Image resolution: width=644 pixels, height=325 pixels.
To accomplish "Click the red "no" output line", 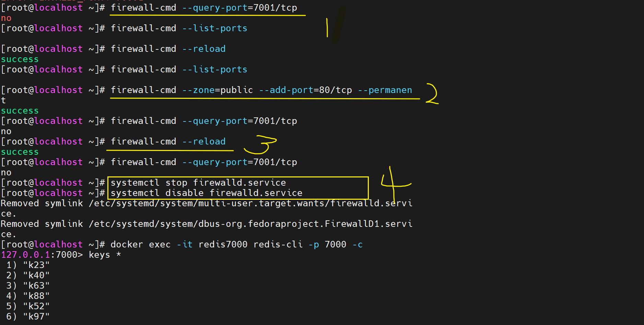I will click(6, 18).
